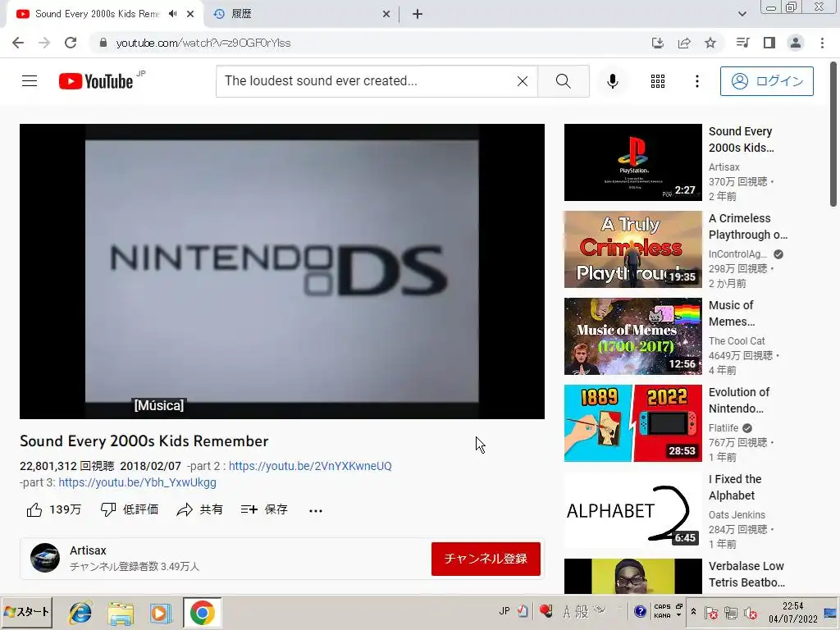Toggle Chrome side panel icon
840x630 pixels.
click(x=769, y=43)
